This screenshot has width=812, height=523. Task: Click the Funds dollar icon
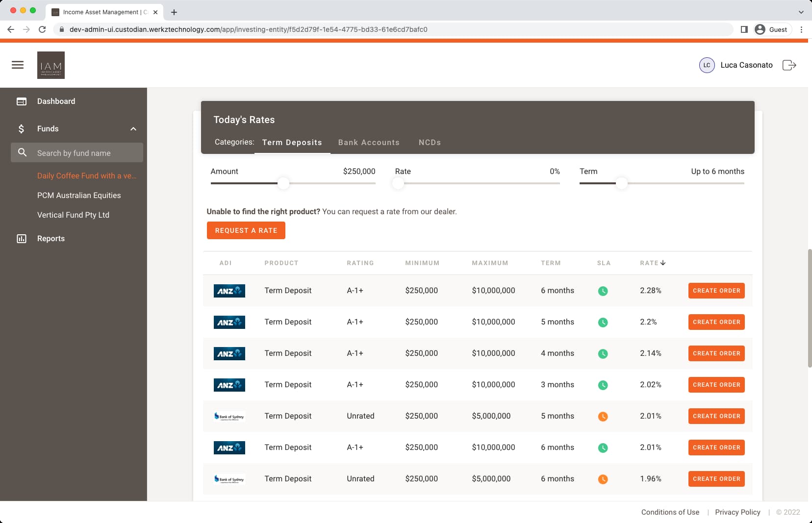click(x=21, y=128)
